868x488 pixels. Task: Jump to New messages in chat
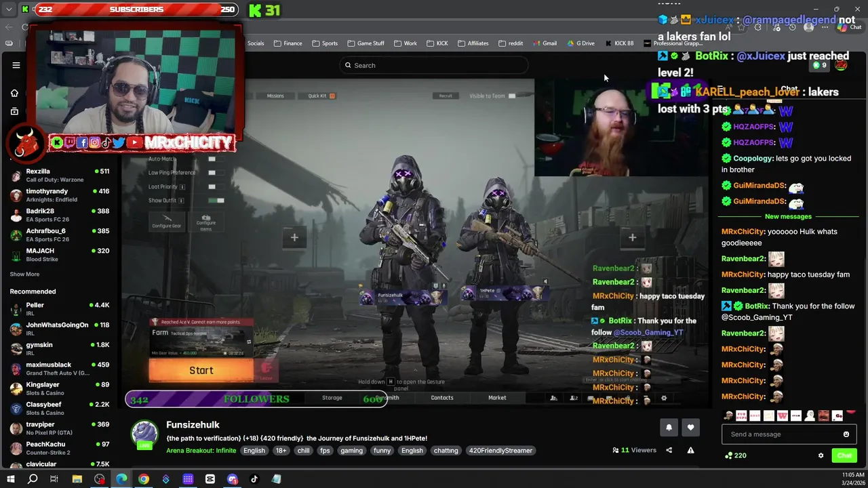click(788, 217)
